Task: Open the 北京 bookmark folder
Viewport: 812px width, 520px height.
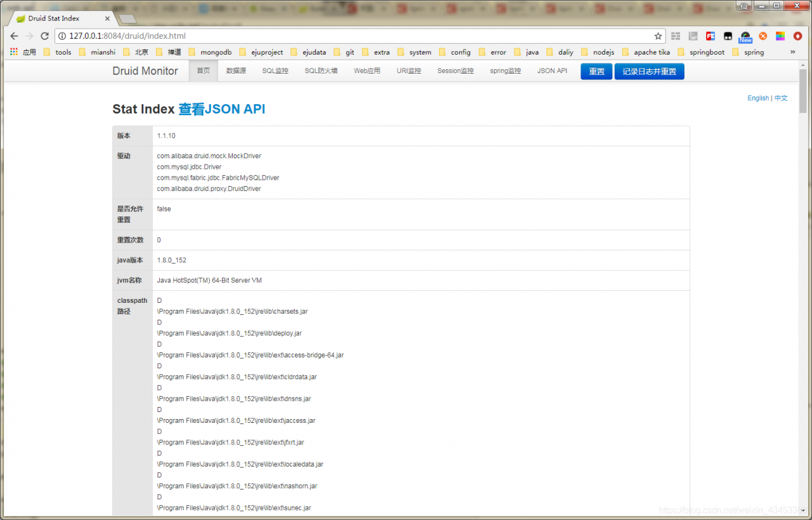Action: [x=136, y=52]
